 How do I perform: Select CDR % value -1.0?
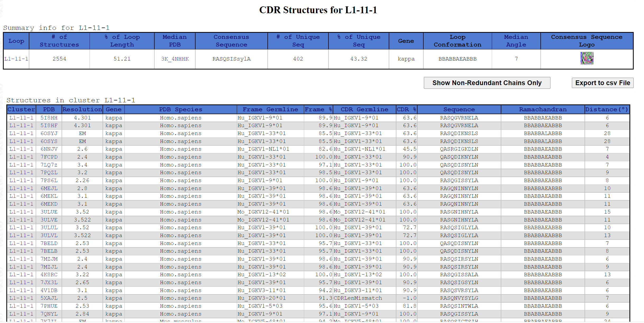pyautogui.click(x=410, y=298)
